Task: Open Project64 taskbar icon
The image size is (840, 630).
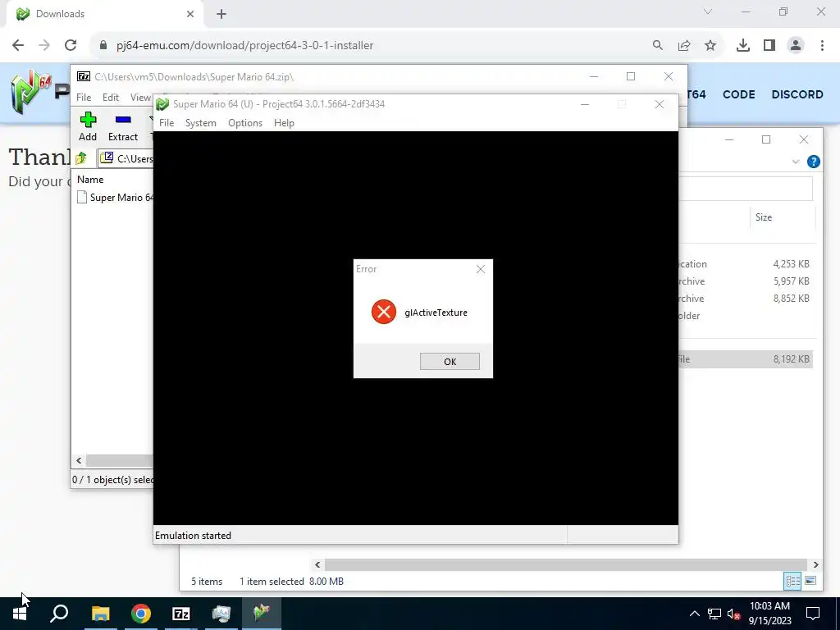Action: [x=262, y=614]
